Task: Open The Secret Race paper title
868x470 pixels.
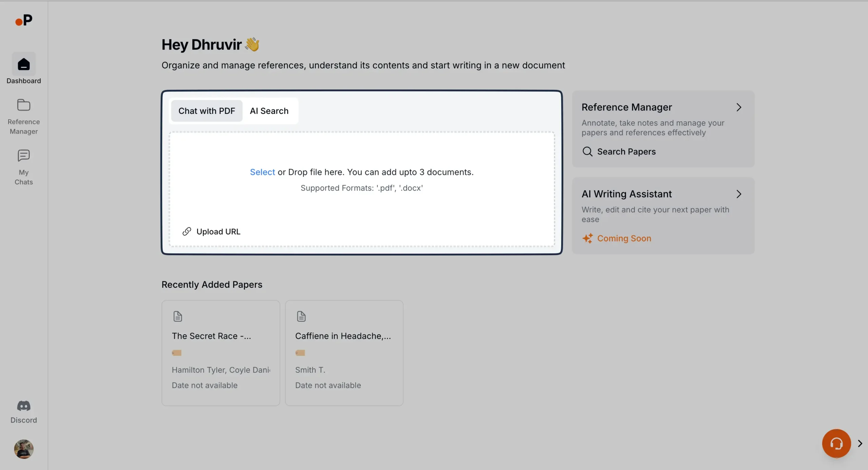Action: tap(212, 336)
